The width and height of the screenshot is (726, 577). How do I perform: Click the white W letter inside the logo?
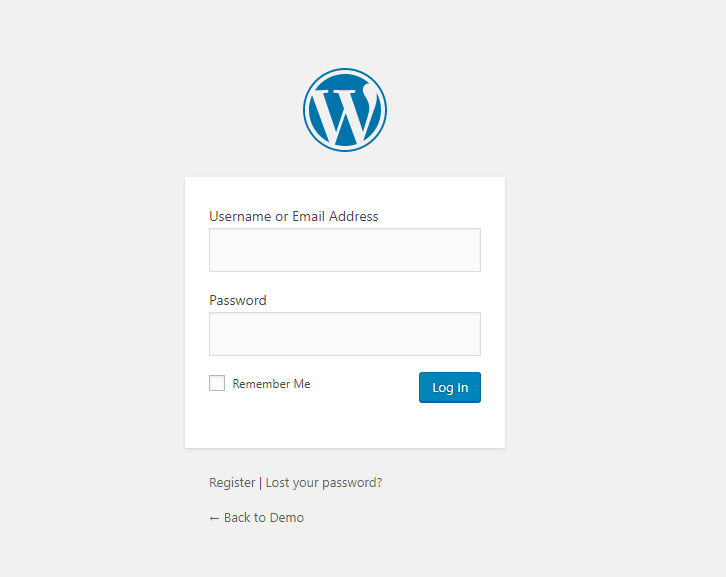[344, 114]
